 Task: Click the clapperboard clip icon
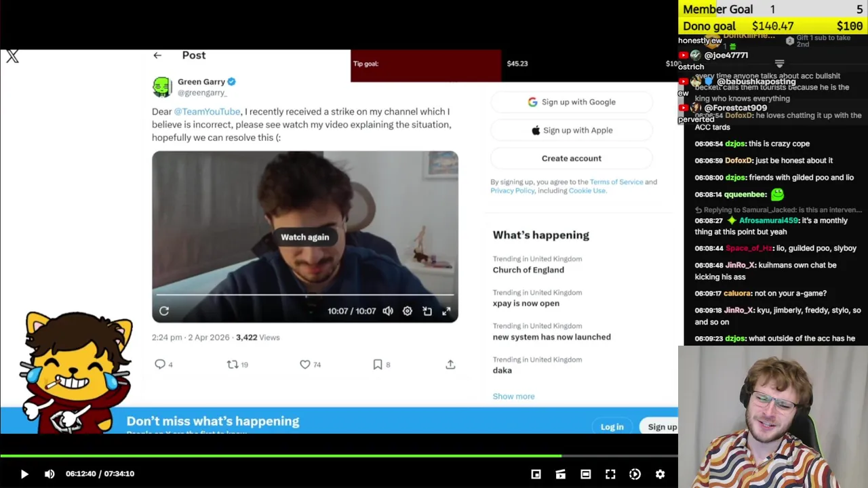(561, 474)
